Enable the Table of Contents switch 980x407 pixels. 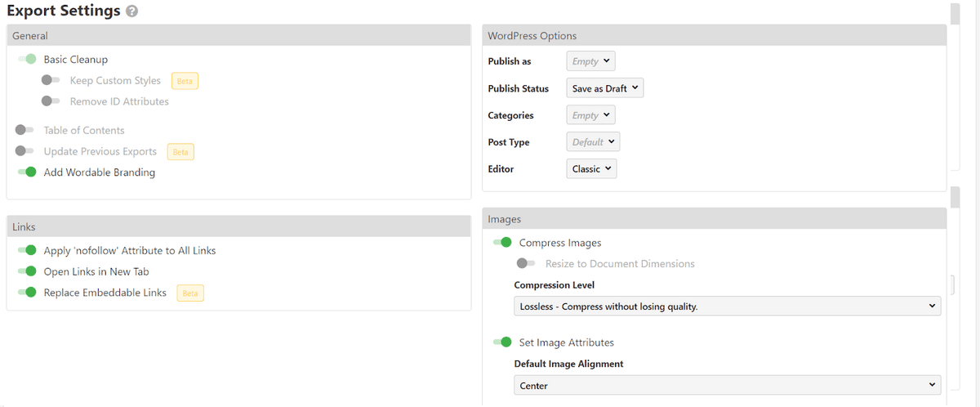25,130
